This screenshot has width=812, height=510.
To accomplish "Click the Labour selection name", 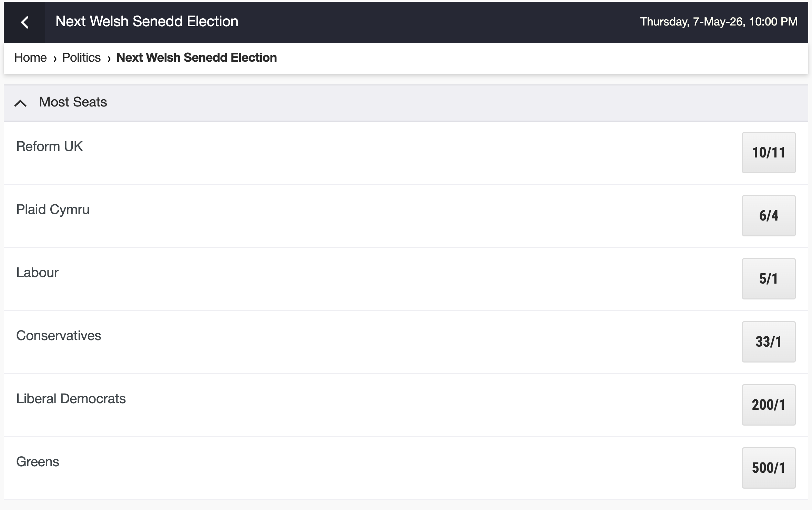I will pyautogui.click(x=37, y=273).
